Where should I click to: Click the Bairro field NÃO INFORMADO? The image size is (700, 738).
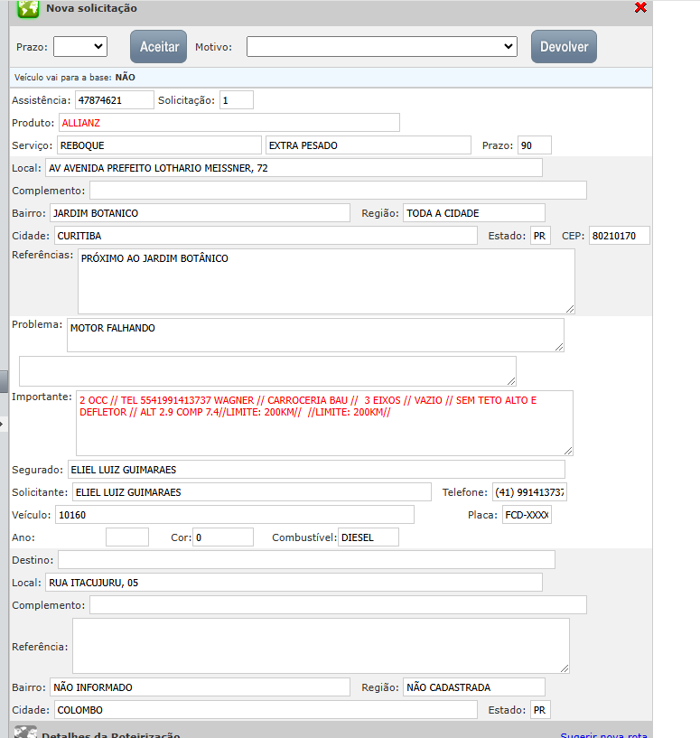201,687
